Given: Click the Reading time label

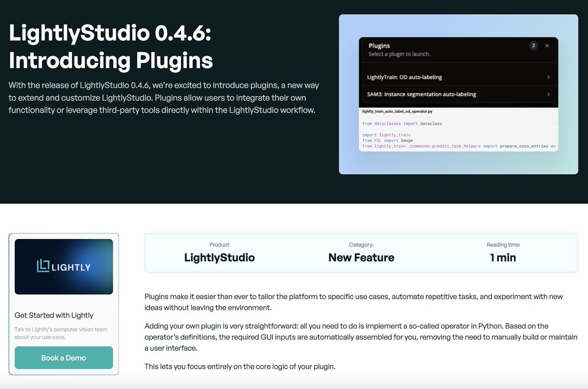Looking at the screenshot, I should click(503, 244).
